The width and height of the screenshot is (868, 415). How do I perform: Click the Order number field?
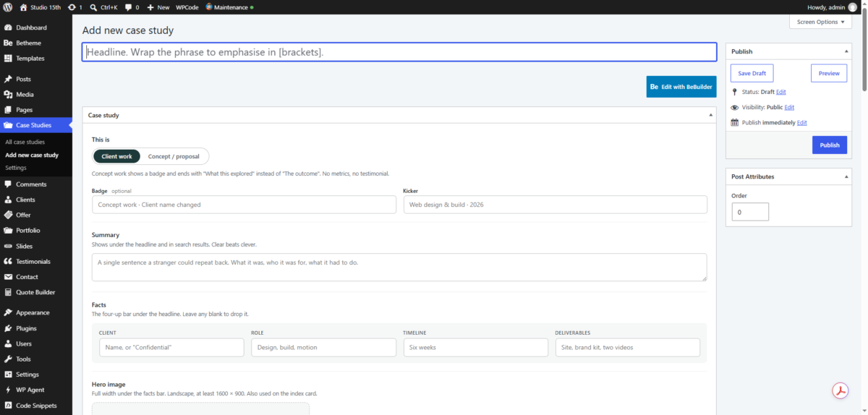[x=749, y=212]
